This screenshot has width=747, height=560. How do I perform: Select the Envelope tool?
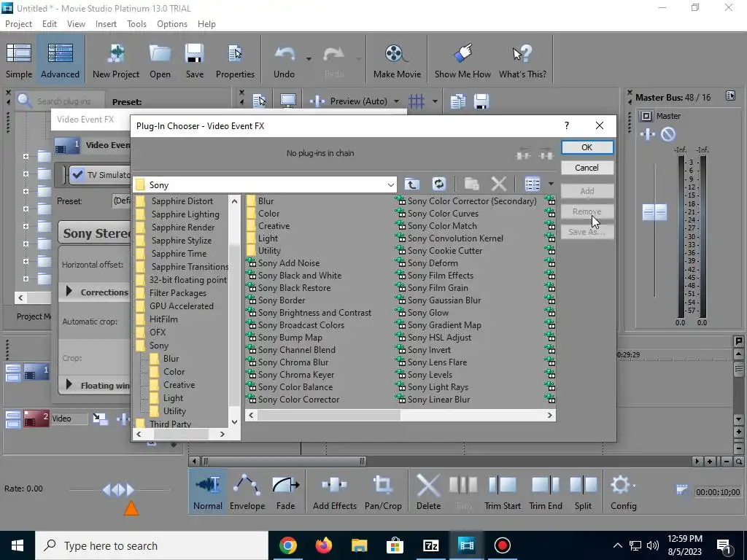[x=247, y=492]
